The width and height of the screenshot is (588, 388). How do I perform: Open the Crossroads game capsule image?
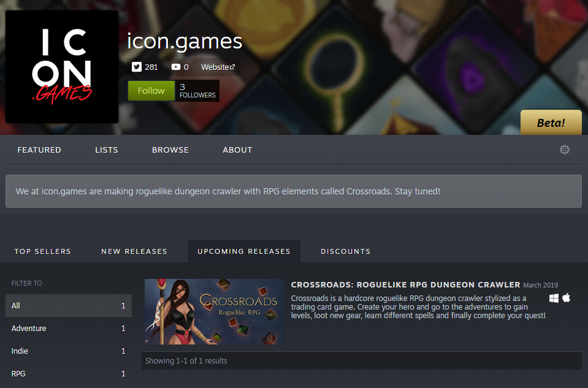(215, 311)
